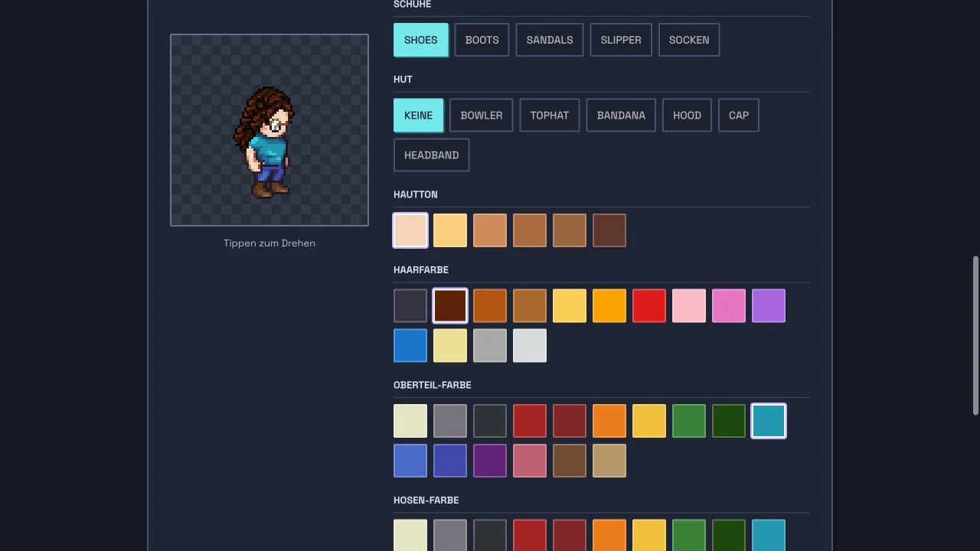Viewport: 980px width, 551px height.
Task: Select purple top color swatch
Action: (490, 461)
